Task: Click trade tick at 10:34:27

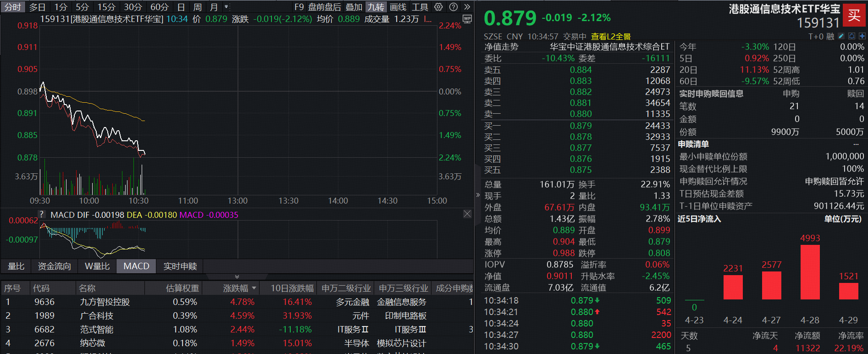Action: click(578, 335)
